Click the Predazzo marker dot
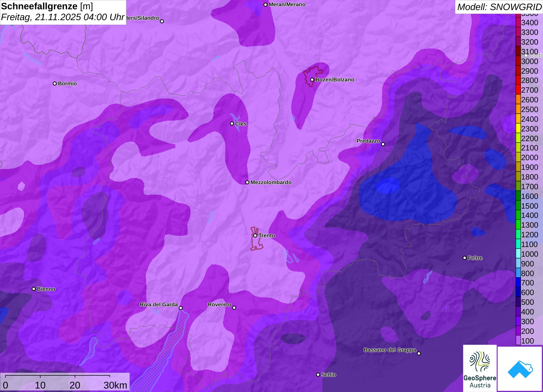 (383, 144)
